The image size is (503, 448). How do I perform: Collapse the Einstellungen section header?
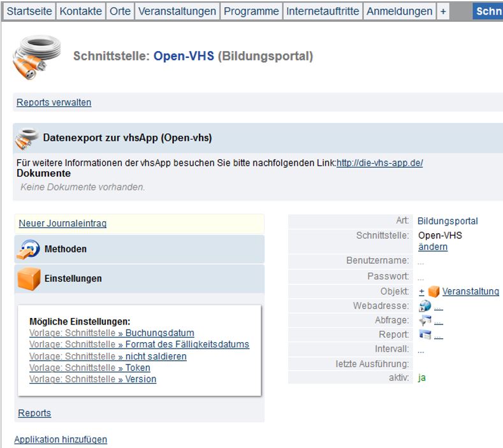pos(73,278)
